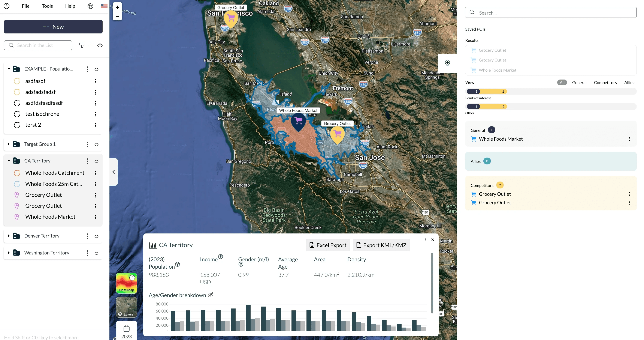Screen dimensions: 644x340
Task: Toggle visibility of CA Territory folder
Action: tap(97, 161)
